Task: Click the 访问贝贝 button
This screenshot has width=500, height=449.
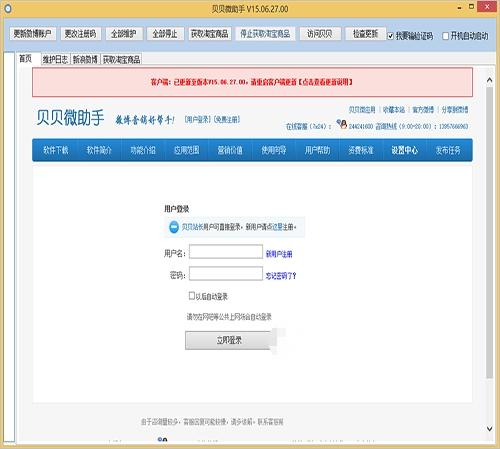Action: (320, 34)
